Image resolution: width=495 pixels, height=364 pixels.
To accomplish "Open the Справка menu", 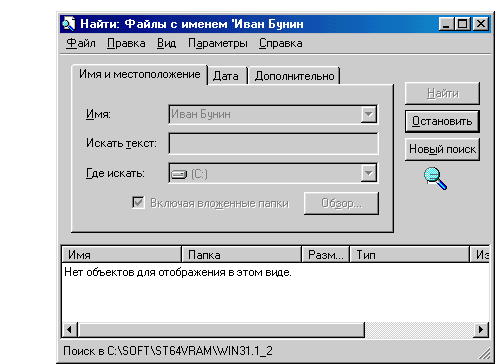I will tap(281, 43).
